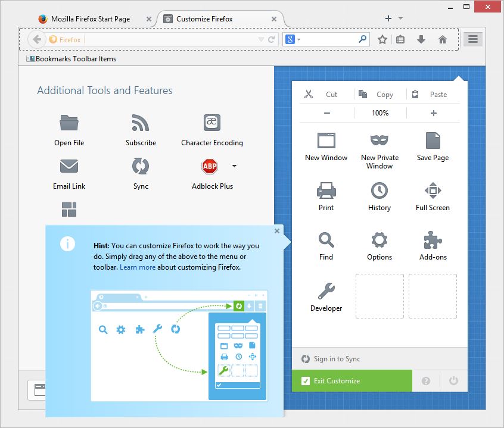Click the search magnifier in search box
The image size is (504, 428).
[x=362, y=39]
